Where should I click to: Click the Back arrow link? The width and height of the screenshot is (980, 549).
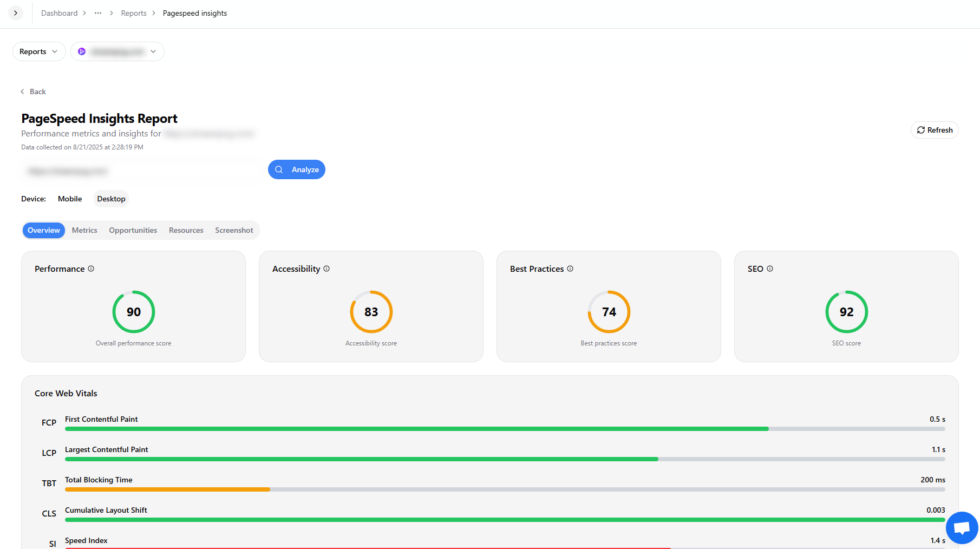33,91
